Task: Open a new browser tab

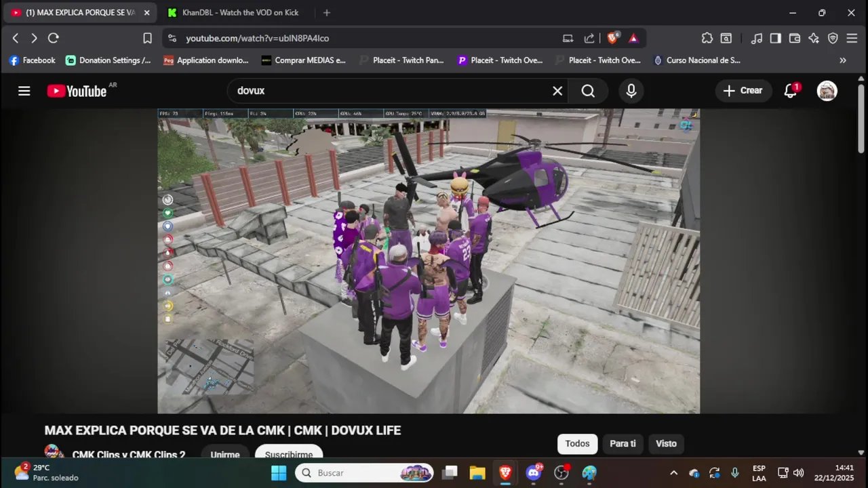Action: click(327, 13)
